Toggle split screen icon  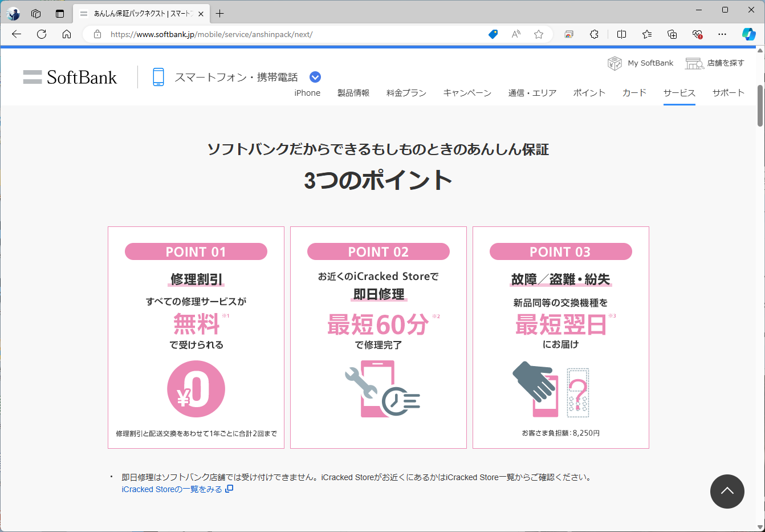point(622,34)
